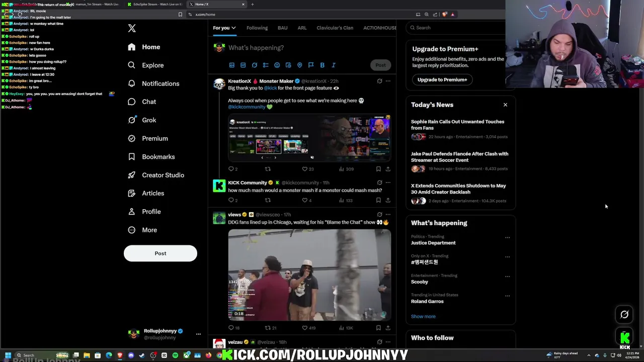This screenshot has height=362, width=644.
Task: Open Grok from the sidebar
Action: coord(142,120)
